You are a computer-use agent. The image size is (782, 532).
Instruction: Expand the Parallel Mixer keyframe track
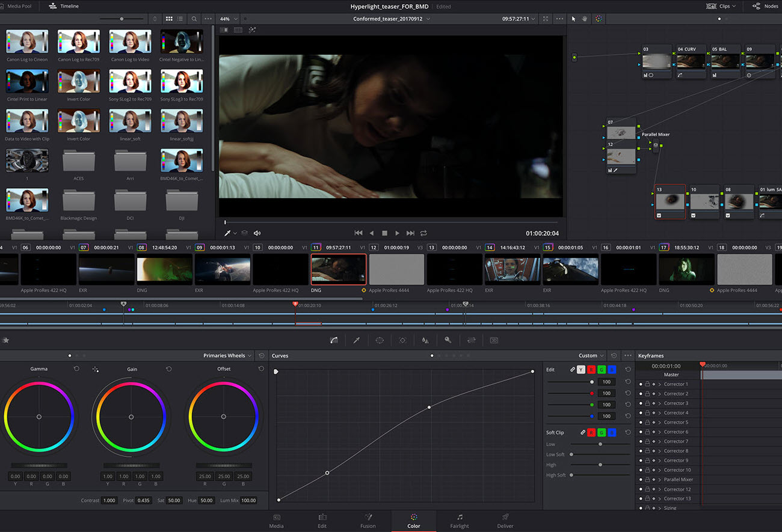click(659, 480)
